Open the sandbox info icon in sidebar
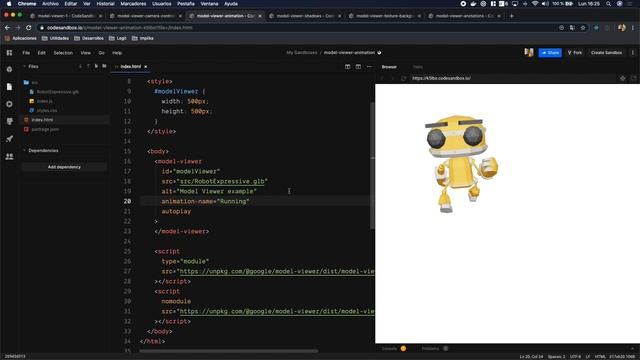 [x=9, y=69]
